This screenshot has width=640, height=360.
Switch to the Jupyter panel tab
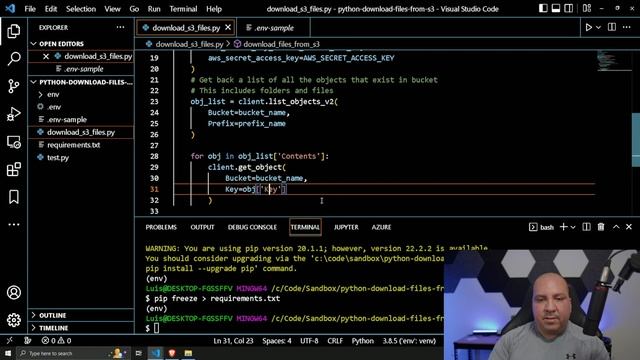pos(346,227)
